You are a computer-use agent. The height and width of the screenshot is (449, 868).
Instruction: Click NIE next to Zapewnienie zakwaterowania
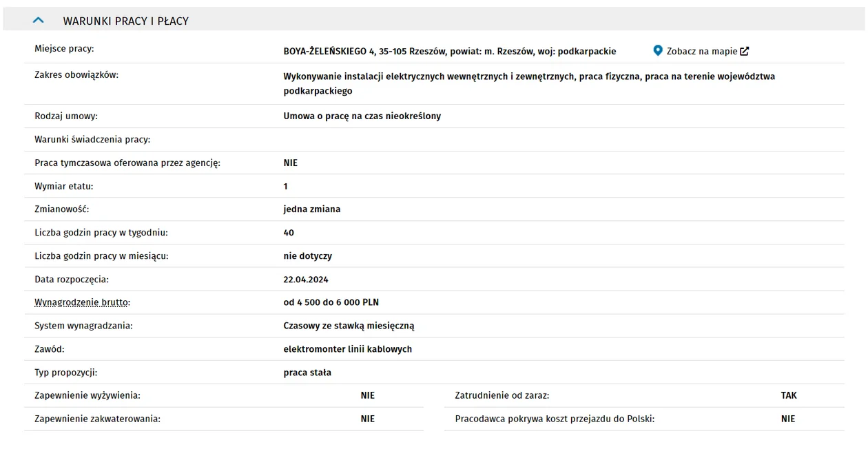(x=368, y=419)
